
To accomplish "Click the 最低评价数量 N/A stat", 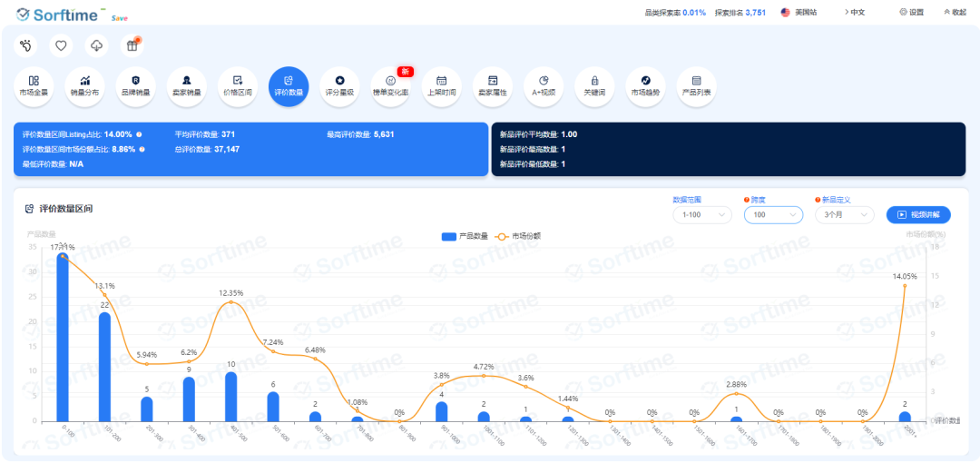I will tap(54, 164).
